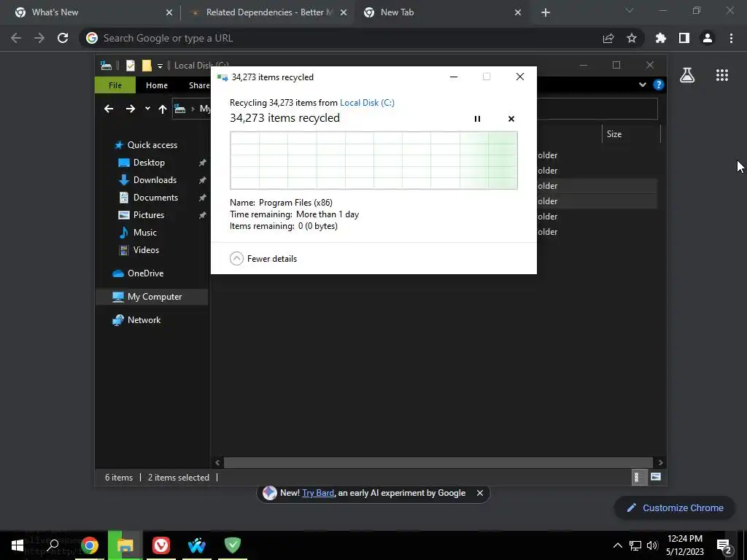Close the What's New tab
Screen dimensions: 747x560
pyautogui.click(x=169, y=13)
